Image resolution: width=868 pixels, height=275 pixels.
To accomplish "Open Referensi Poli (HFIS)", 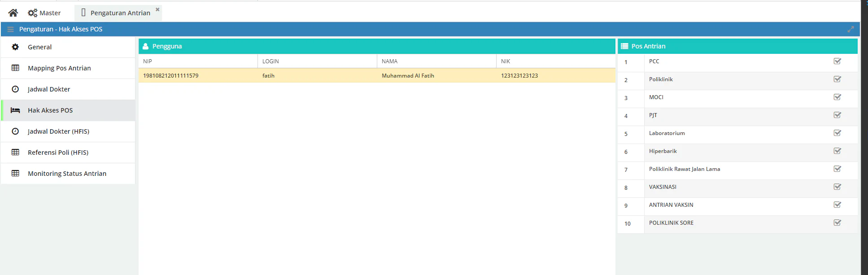I will point(68,153).
